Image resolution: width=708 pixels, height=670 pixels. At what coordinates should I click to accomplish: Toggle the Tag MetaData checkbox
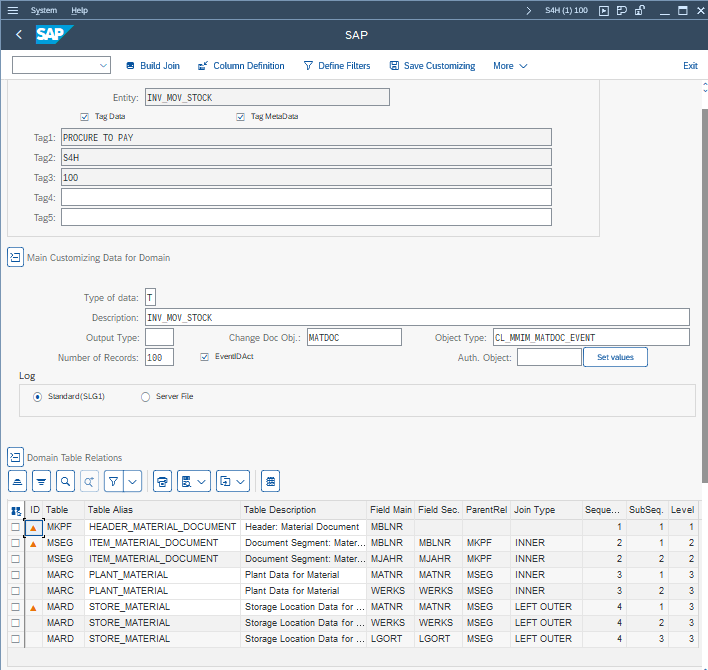(x=241, y=117)
